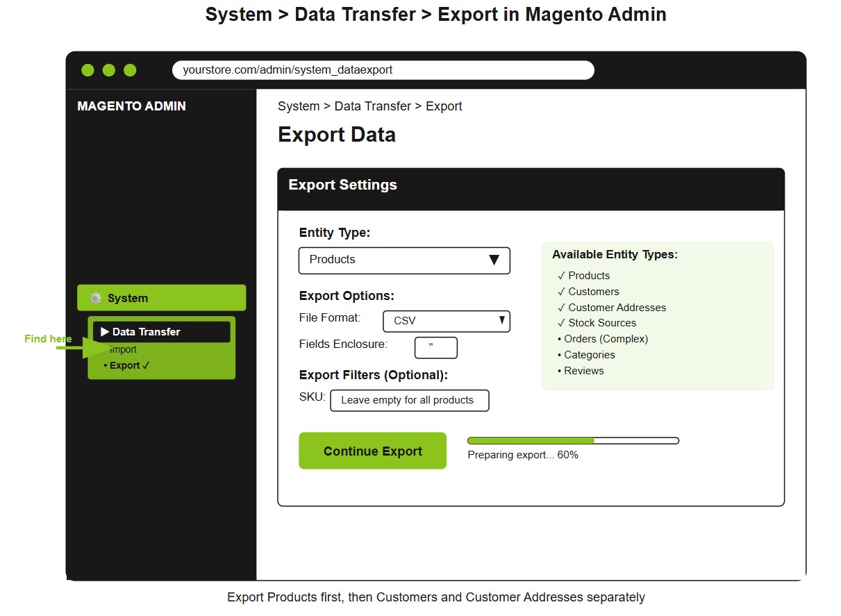Click the Entity Type label
Viewport: 841px width, 616px height.
(x=335, y=233)
